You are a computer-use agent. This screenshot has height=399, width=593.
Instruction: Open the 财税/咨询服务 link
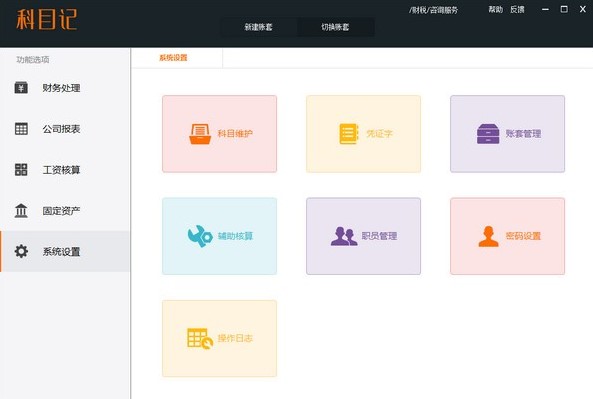pyautogui.click(x=433, y=10)
